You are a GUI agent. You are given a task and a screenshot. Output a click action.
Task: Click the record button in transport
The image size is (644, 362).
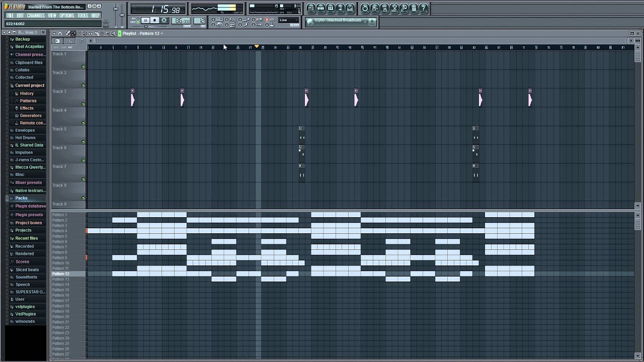point(164,20)
